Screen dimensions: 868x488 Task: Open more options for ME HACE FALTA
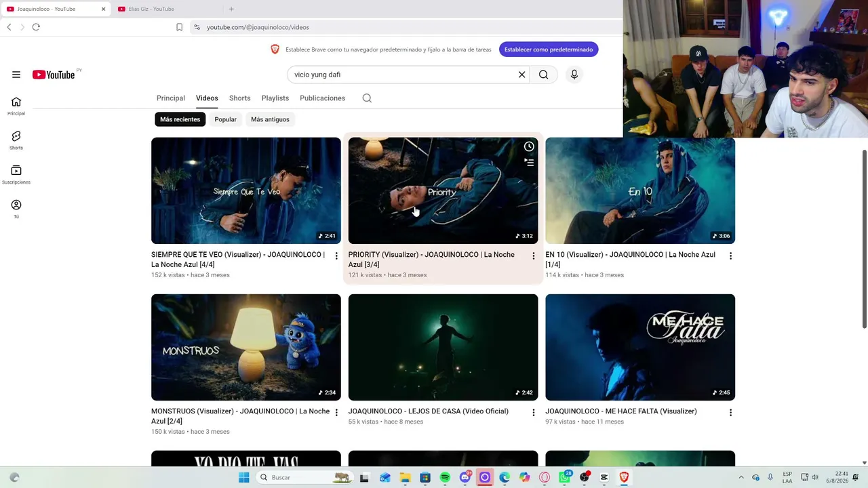coord(730,412)
